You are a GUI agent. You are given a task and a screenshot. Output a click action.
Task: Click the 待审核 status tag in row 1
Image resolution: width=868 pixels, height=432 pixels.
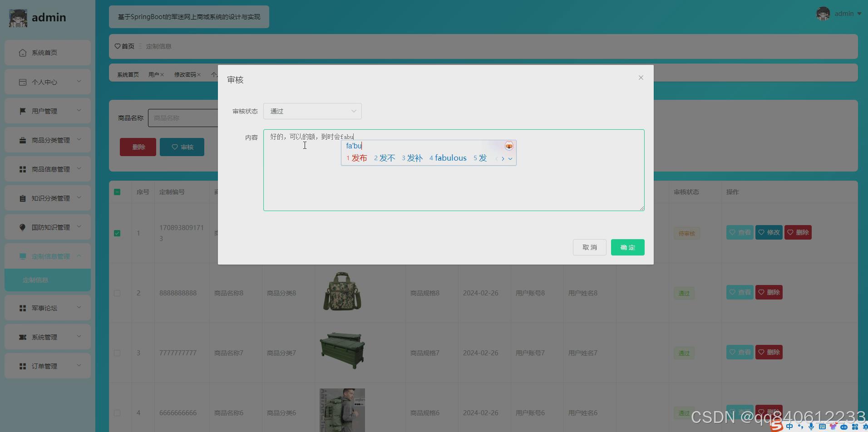(x=686, y=233)
